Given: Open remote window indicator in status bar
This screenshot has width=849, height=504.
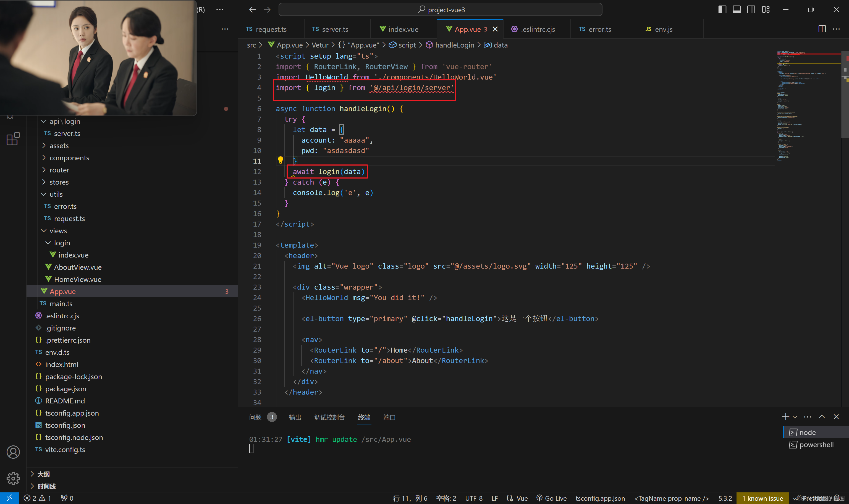Looking at the screenshot, I should coord(9,498).
